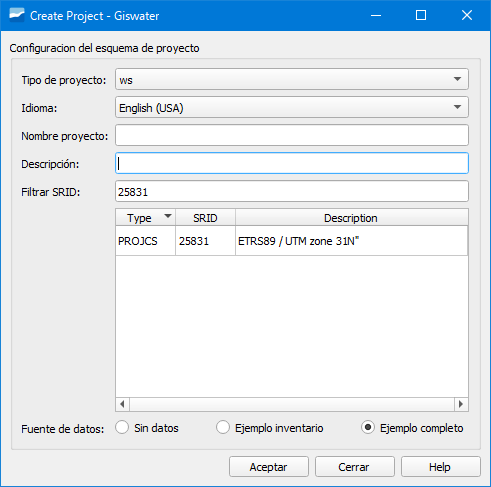Sort table by SRID column header
Screen dimensions: 491x487
[x=205, y=218]
